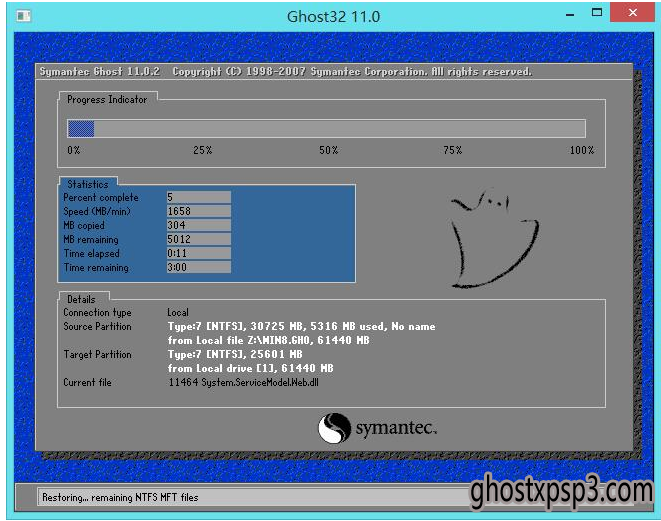This screenshot has width=661, height=521.
Task: Click the Symantec yin-yang logo
Action: tap(334, 428)
